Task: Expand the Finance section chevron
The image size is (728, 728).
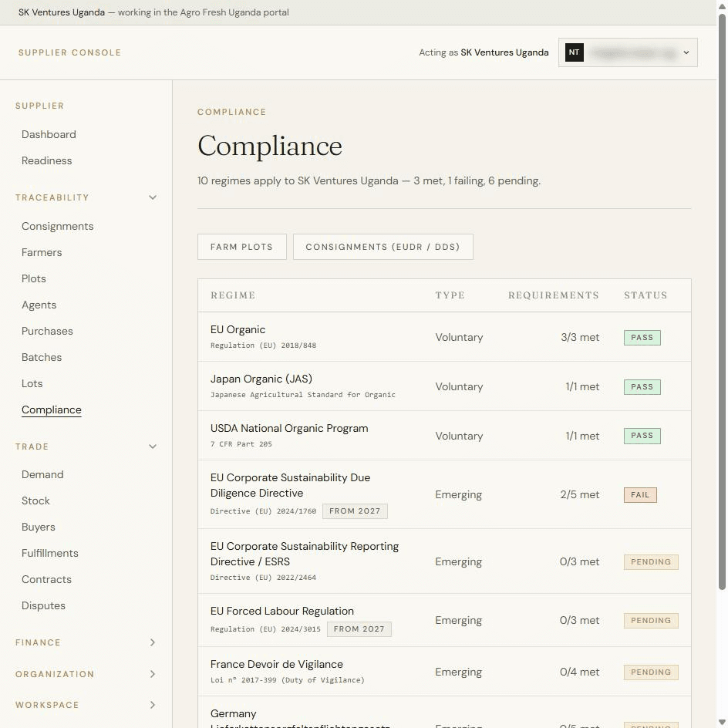Action: (153, 642)
